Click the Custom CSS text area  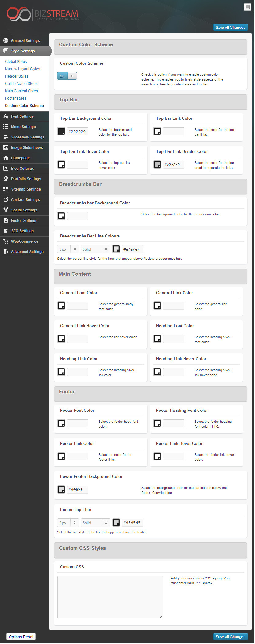click(110, 597)
